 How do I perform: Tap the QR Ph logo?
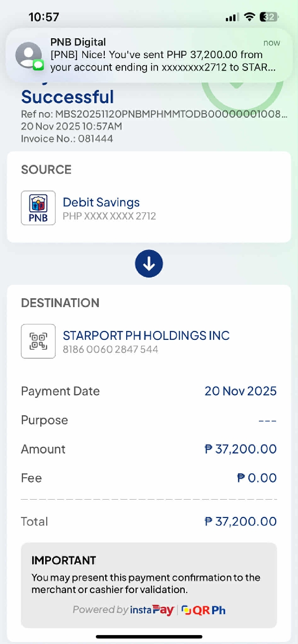(204, 610)
